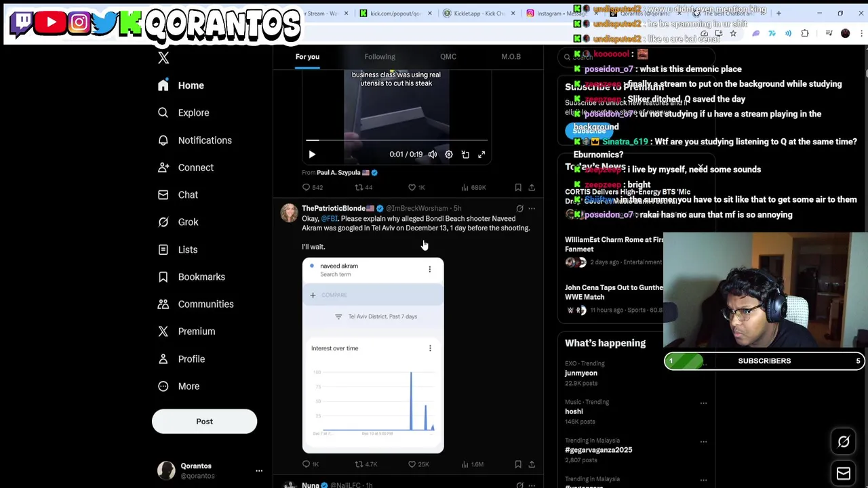Open more options on ThePatrioticBlonde post
Viewport: 868px width, 488px height.
pyautogui.click(x=532, y=209)
